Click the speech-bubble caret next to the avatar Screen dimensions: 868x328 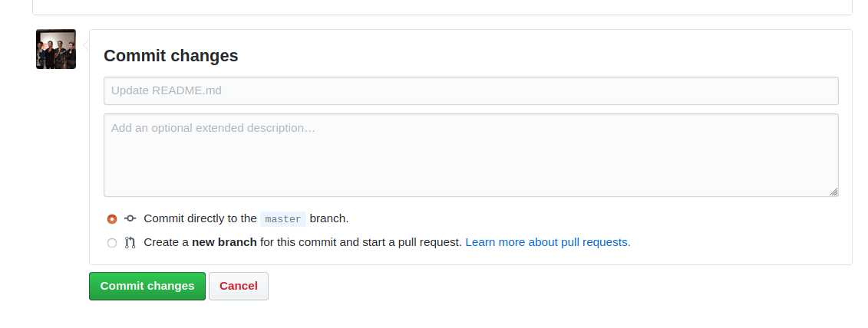point(86,44)
